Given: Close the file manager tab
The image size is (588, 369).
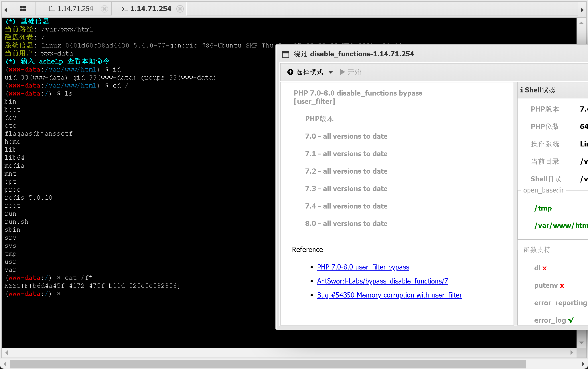Looking at the screenshot, I should coord(104,9).
